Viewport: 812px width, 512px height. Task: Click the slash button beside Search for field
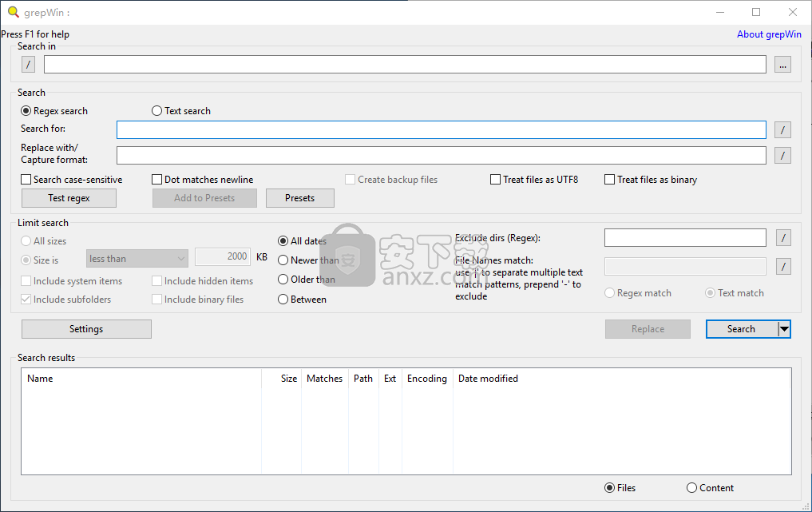(782, 129)
